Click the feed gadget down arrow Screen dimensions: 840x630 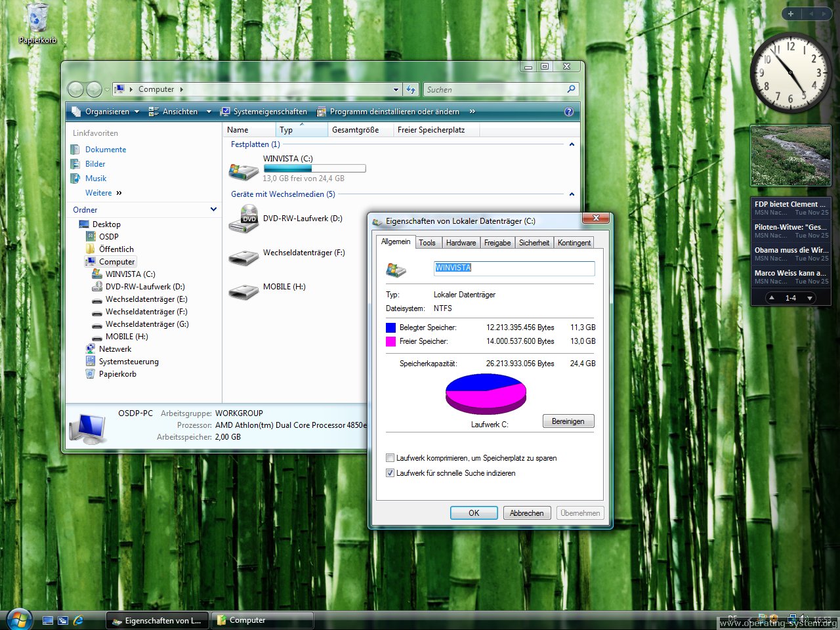(x=810, y=298)
